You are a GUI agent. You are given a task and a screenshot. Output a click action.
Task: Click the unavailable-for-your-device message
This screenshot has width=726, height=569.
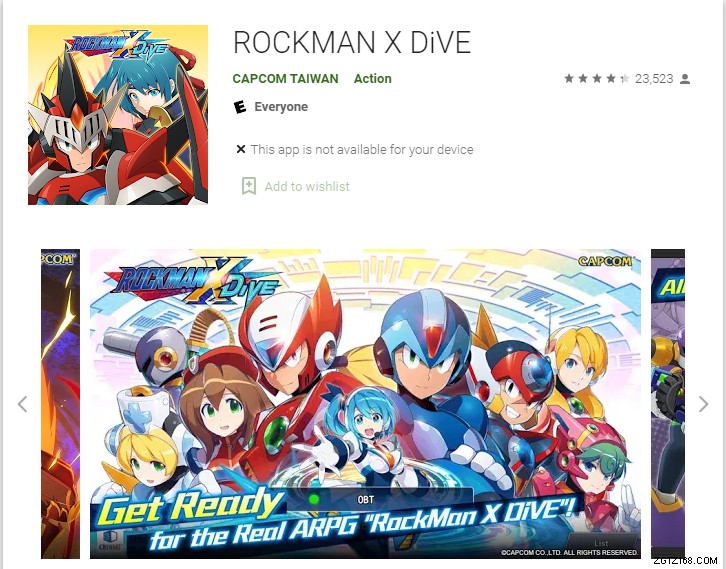point(362,150)
